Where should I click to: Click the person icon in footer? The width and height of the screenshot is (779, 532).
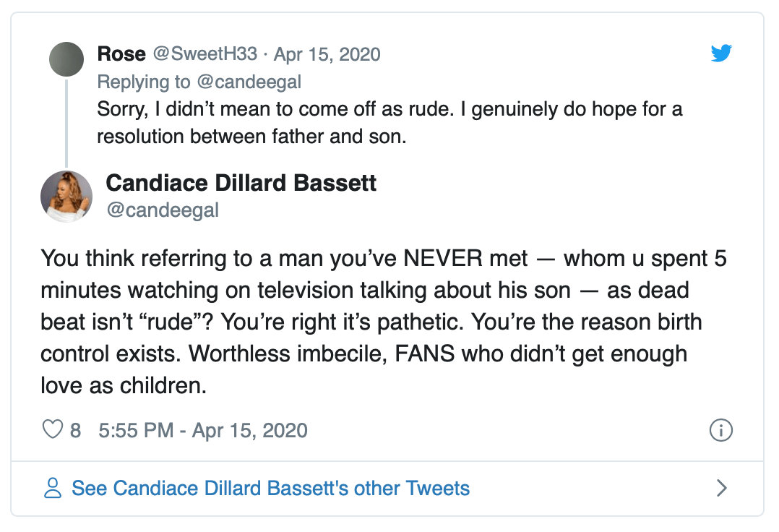(x=53, y=489)
